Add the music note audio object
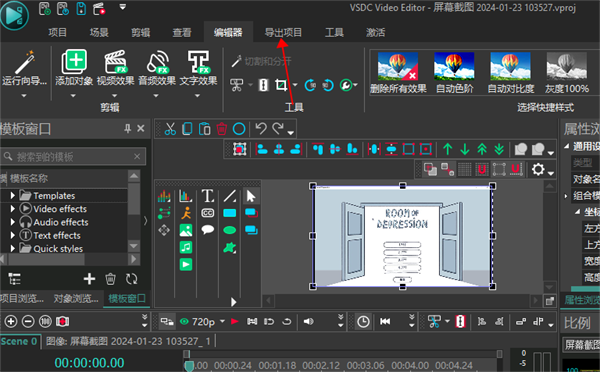 pos(186,247)
